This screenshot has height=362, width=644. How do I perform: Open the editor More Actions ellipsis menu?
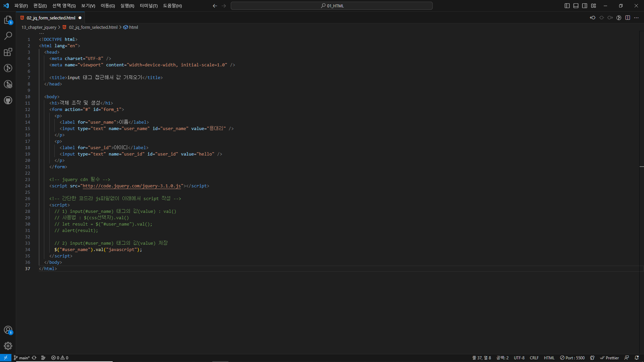(636, 18)
